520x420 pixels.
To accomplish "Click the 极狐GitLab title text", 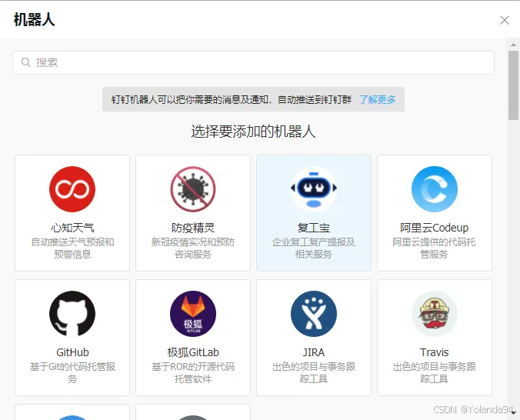I will [193, 352].
